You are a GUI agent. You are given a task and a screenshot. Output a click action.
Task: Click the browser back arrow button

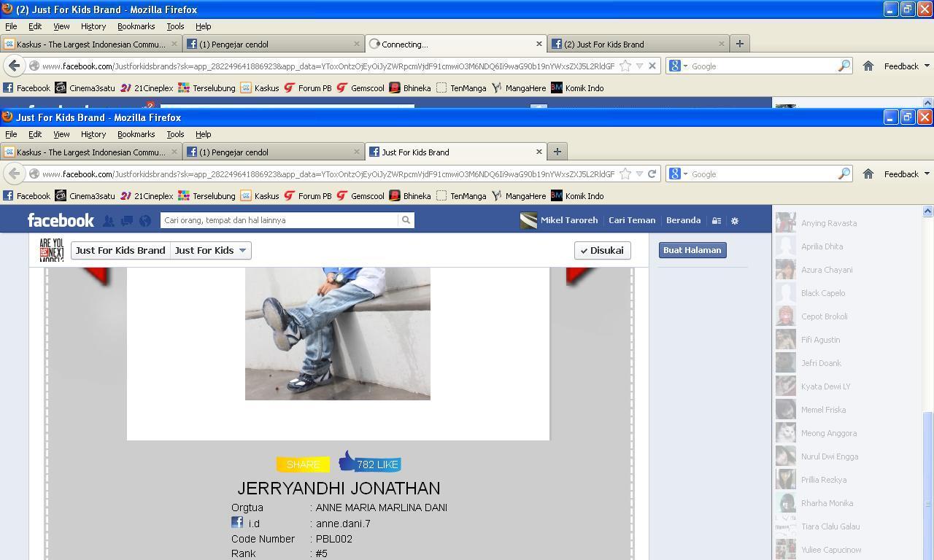(14, 174)
